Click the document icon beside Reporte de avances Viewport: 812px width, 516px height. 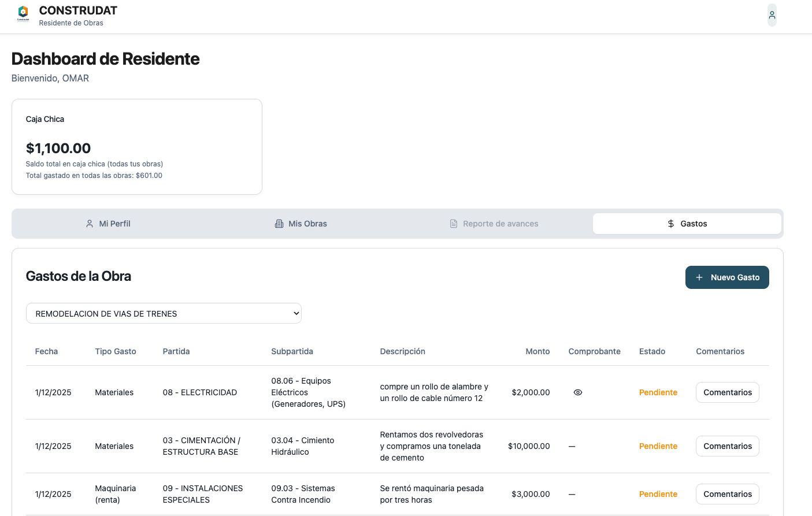click(454, 224)
